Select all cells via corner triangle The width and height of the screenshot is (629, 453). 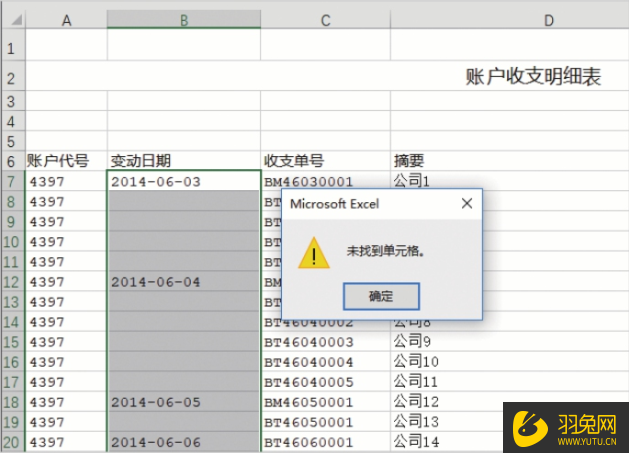click(x=14, y=19)
